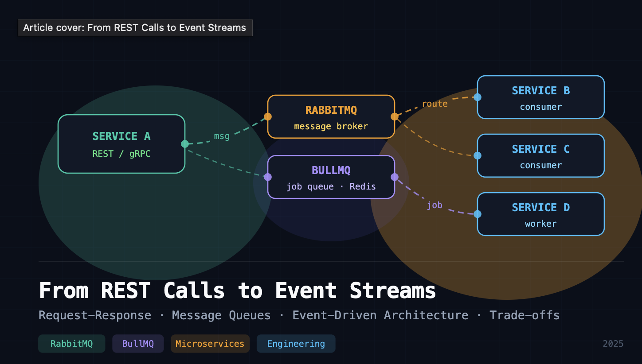Viewport: 642px width, 364px height.
Task: Click the Article cover tooltip label
Action: [135, 28]
